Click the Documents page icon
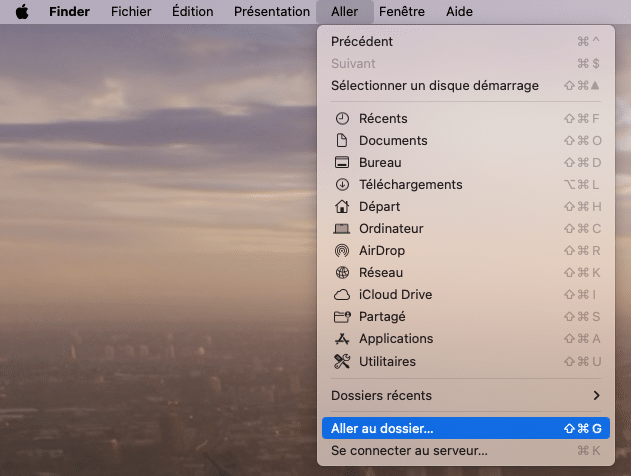Screen dimensions: 631x476 pos(341,141)
